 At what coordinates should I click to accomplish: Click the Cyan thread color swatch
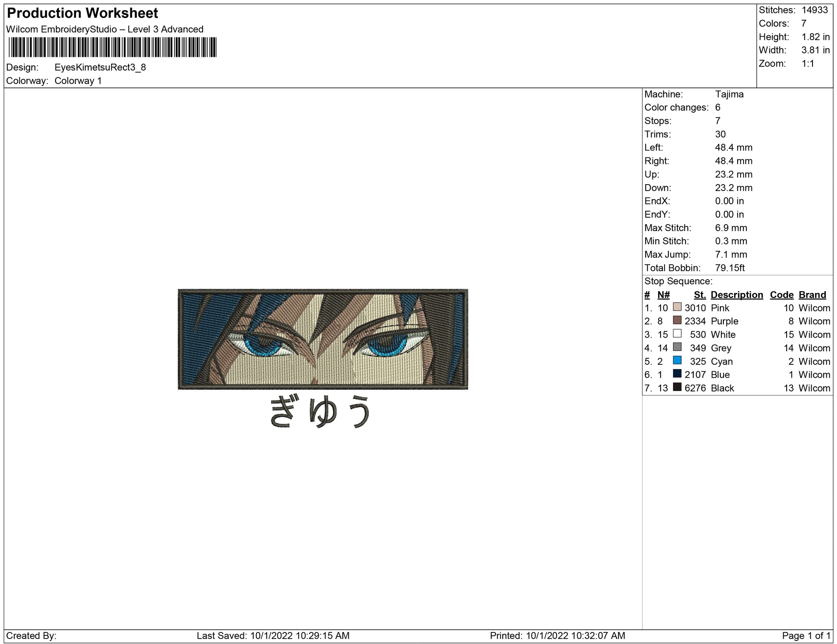pos(677,361)
